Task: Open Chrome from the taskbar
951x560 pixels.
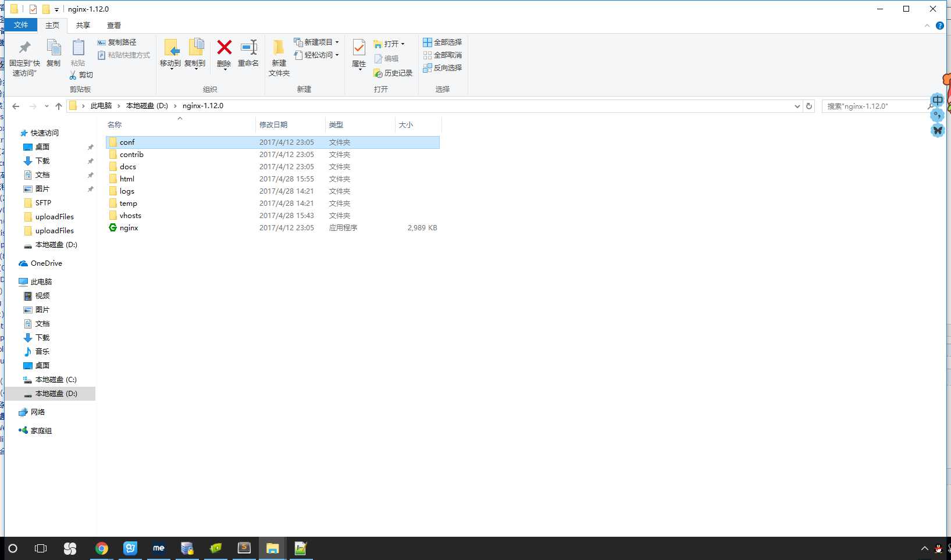Action: click(x=102, y=548)
